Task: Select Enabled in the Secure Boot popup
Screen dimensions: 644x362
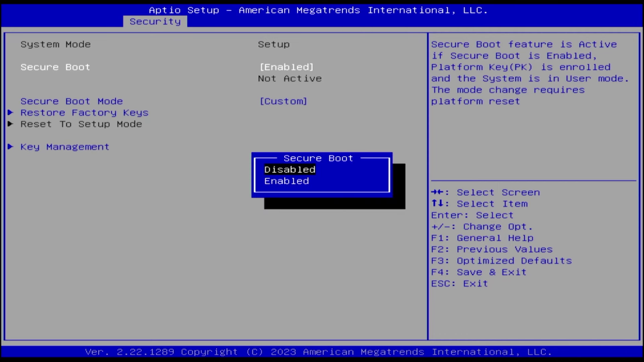Action: click(x=286, y=181)
